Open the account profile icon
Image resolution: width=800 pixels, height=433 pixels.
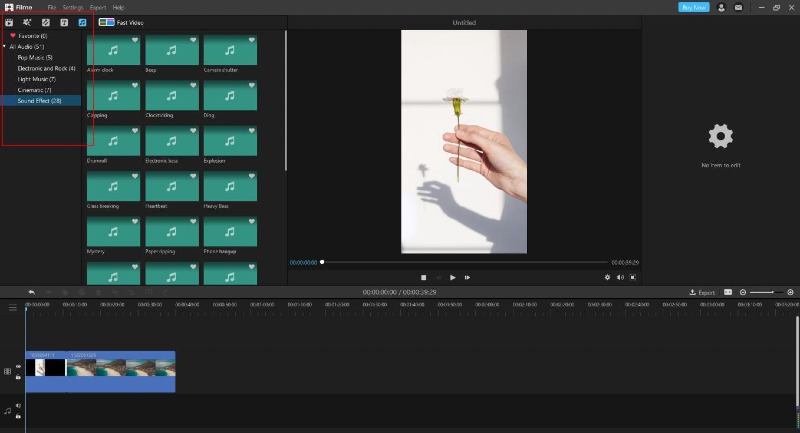721,8
